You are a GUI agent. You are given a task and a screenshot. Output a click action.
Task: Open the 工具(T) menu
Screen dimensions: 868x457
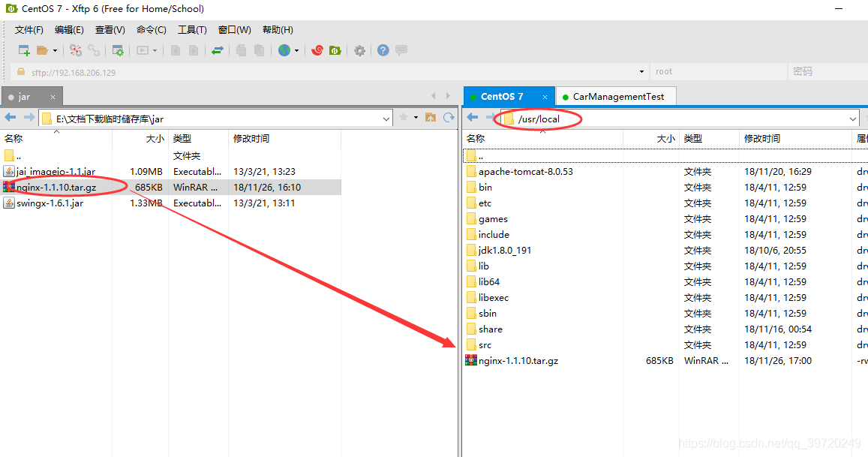(192, 30)
